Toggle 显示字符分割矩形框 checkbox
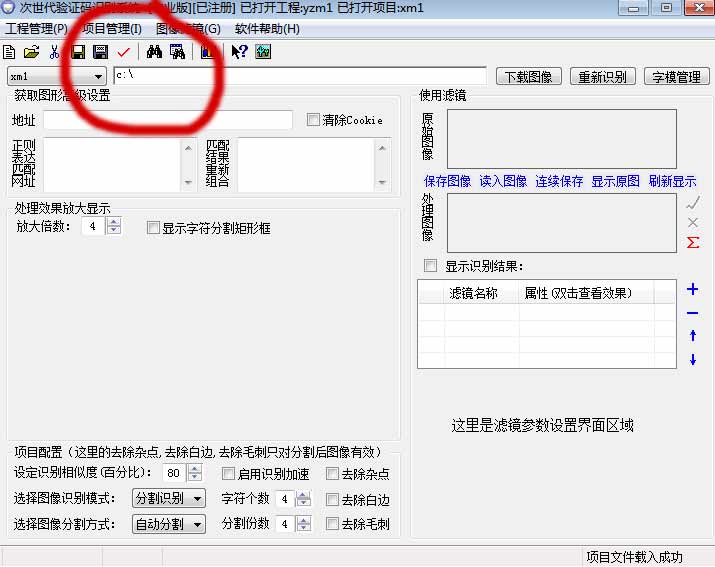The height and width of the screenshot is (567, 715). 154,228
